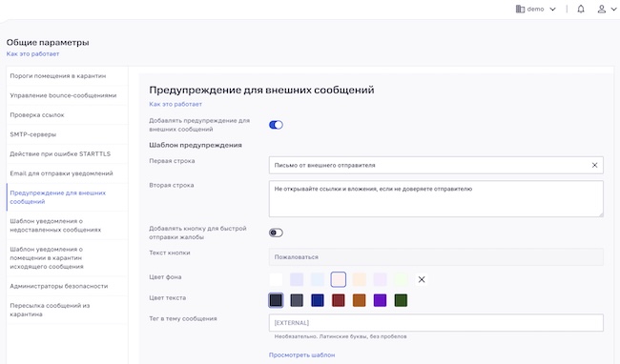Click the first line text input field
Screen dimensions: 620x364
[436, 165]
